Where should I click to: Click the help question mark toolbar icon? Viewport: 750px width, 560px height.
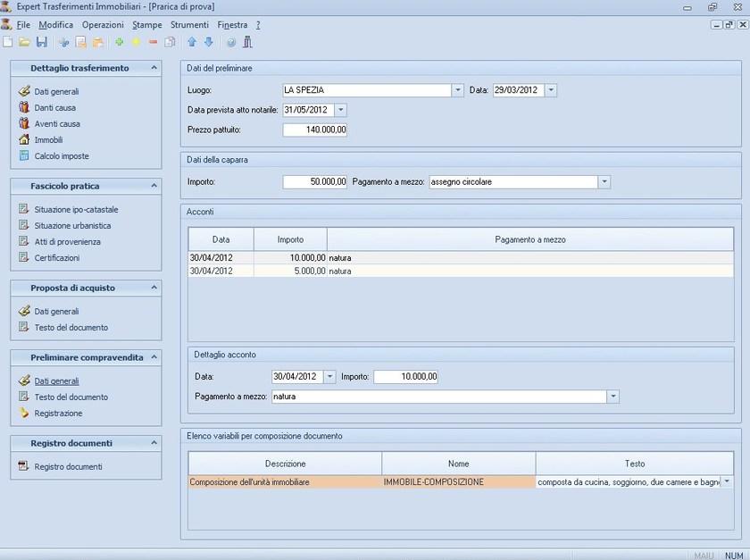point(231,42)
